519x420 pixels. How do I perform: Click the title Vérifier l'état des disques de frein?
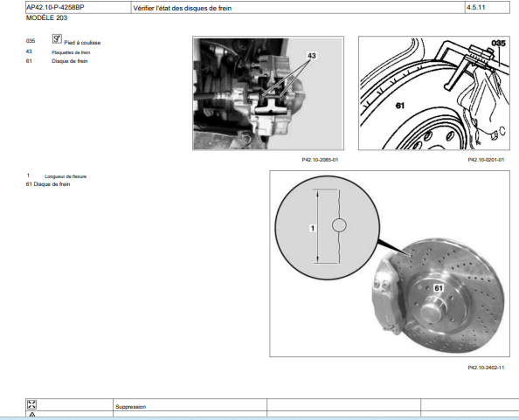coord(183,8)
